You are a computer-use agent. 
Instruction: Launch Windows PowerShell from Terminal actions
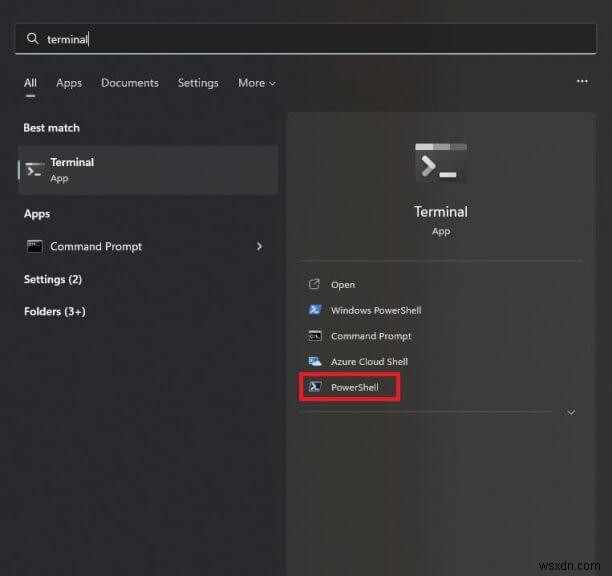pyautogui.click(x=376, y=310)
